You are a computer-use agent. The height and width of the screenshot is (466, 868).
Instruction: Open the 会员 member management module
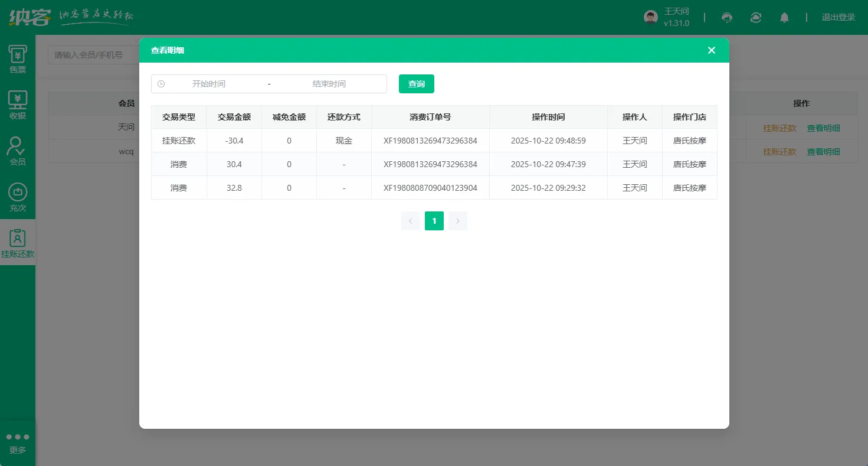(x=18, y=149)
